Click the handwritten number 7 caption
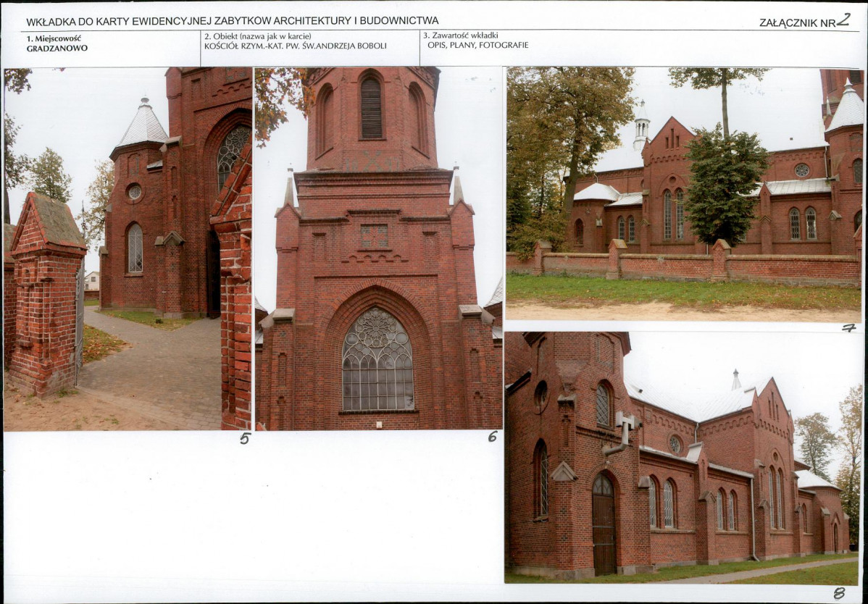This screenshot has width=868, height=604. coord(848,327)
